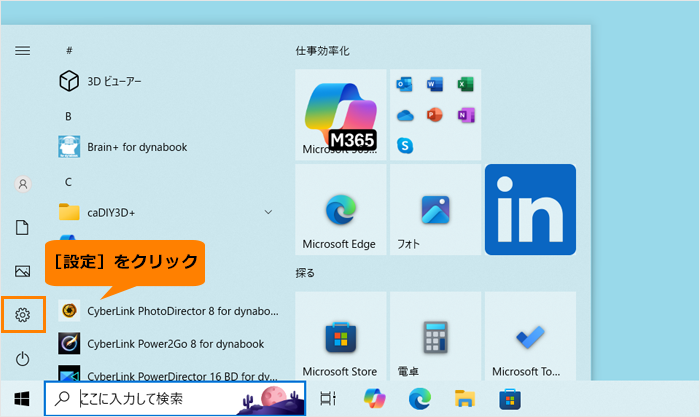
Task: Launch Brain+ for dynabook
Action: tap(167, 147)
